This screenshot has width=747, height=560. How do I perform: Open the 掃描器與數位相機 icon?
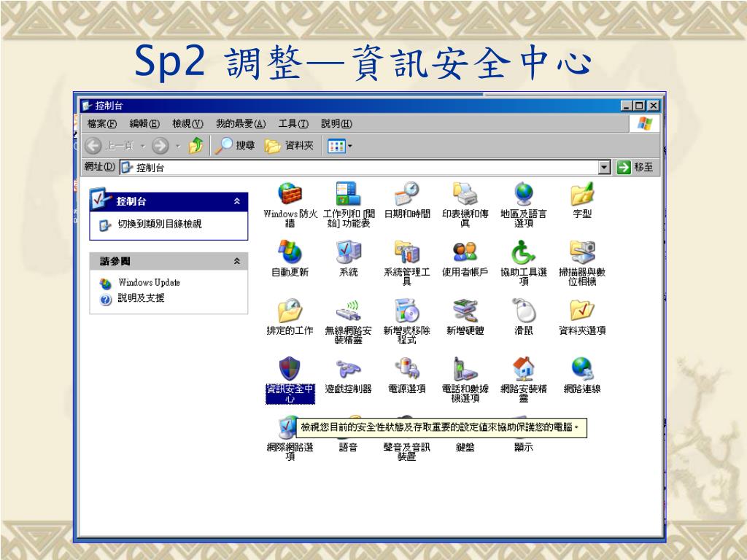point(582,252)
